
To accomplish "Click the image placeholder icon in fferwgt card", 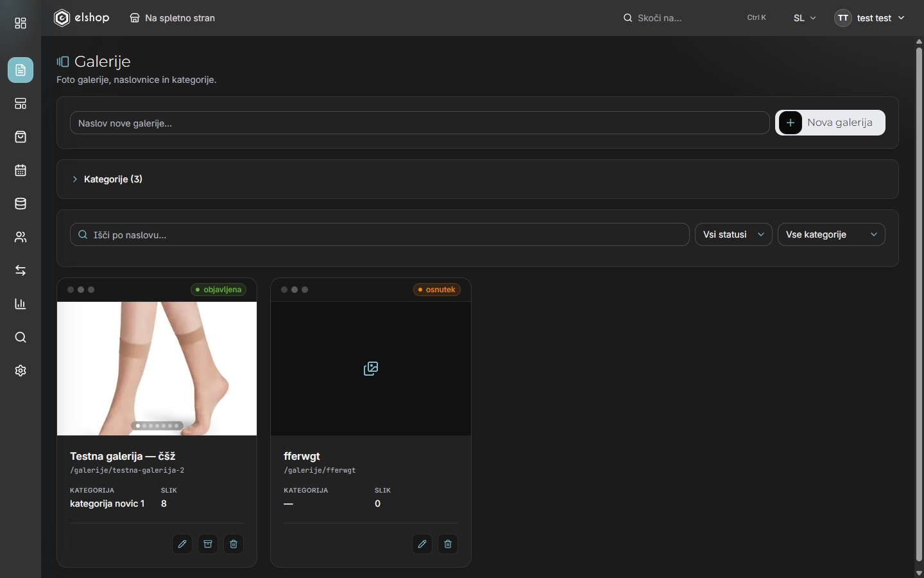I will pyautogui.click(x=371, y=369).
